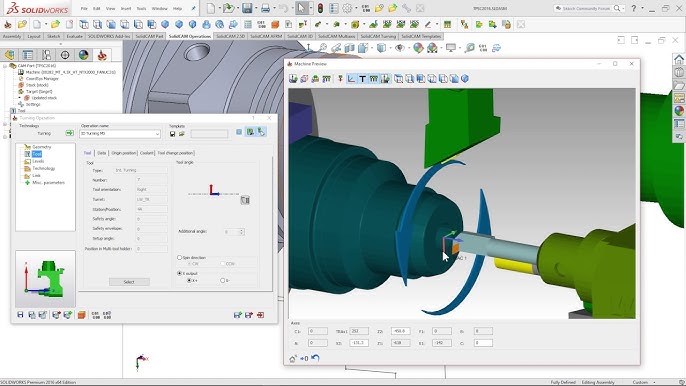The image size is (686, 386).
Task: Click the Save floppy disk icon in SOLIDWORKS toolbar
Action: (247, 8)
